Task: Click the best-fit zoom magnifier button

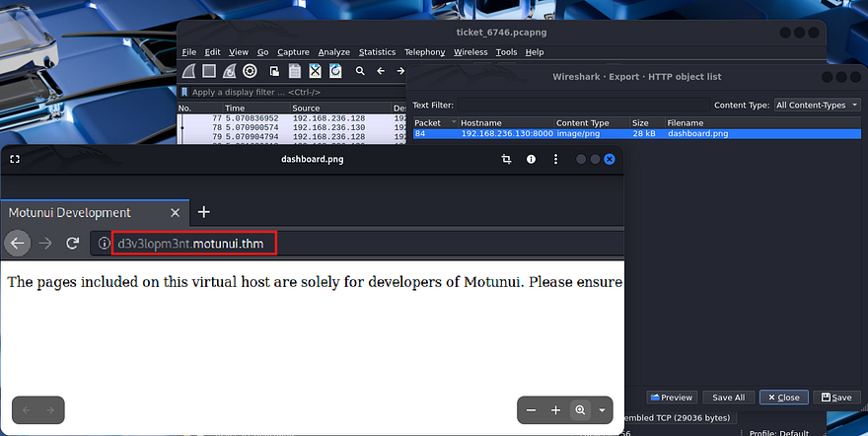Action: pyautogui.click(x=580, y=409)
